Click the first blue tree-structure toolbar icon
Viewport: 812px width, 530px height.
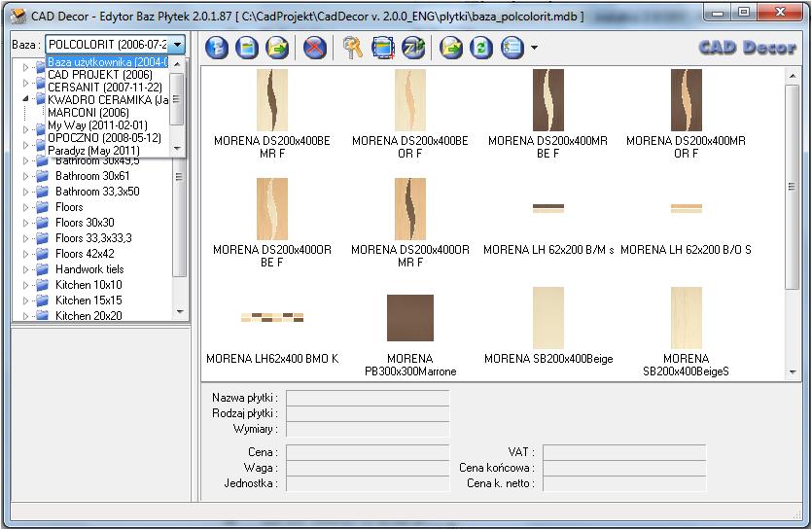[217, 48]
